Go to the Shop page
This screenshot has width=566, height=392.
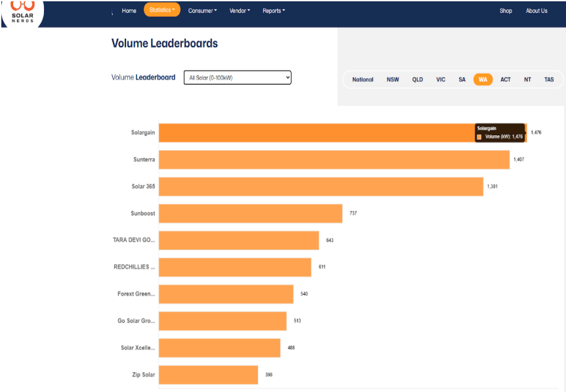[x=506, y=11]
